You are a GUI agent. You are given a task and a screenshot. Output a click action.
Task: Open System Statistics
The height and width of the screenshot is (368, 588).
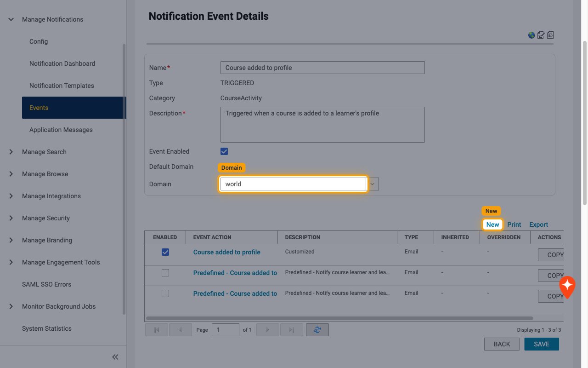47,328
